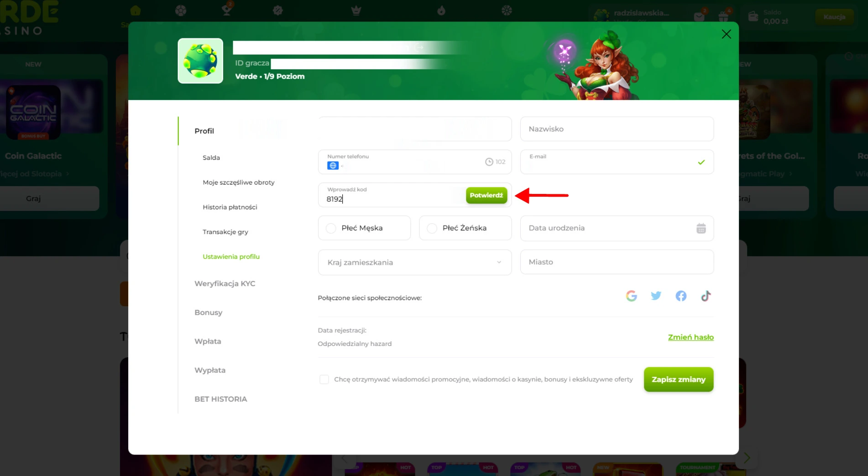
Task: Click the flame icon in top navigation
Action: coord(441,10)
